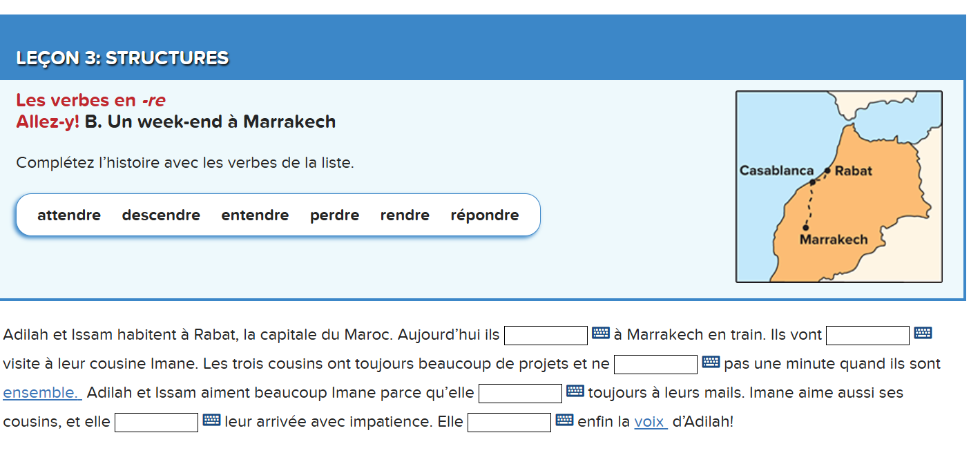Click the keyboard icon after the 'Ils vont' blank
The height and width of the screenshot is (464, 980).
[x=921, y=333]
